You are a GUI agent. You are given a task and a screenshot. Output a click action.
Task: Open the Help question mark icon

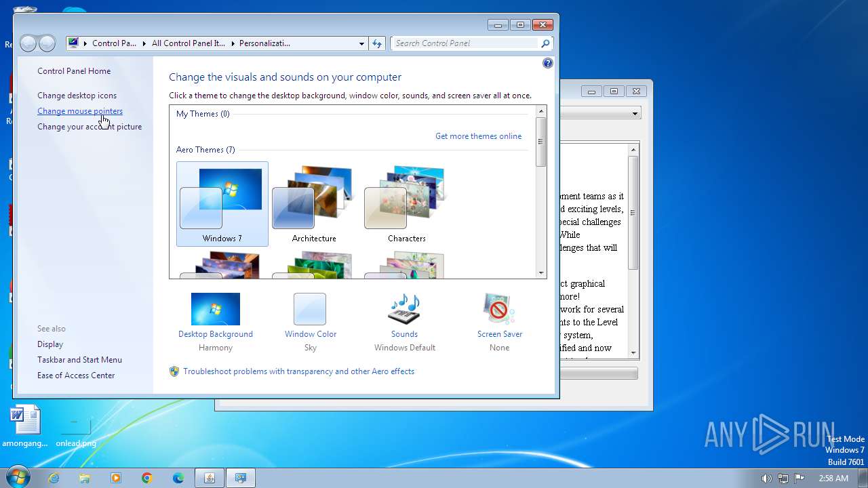pos(548,63)
